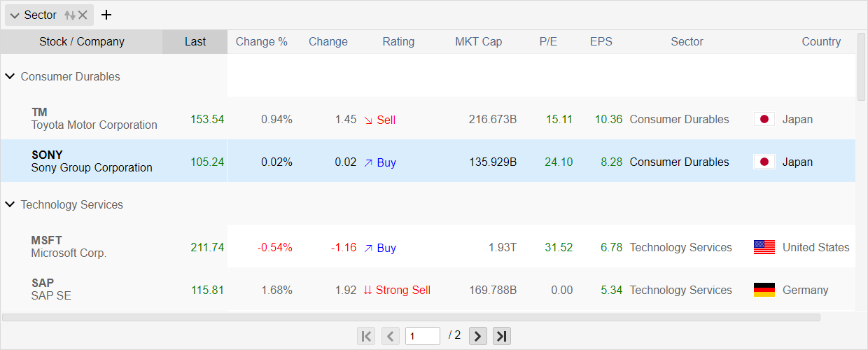Click EPS value 6.78
Screen dimensions: 868x350
point(611,247)
